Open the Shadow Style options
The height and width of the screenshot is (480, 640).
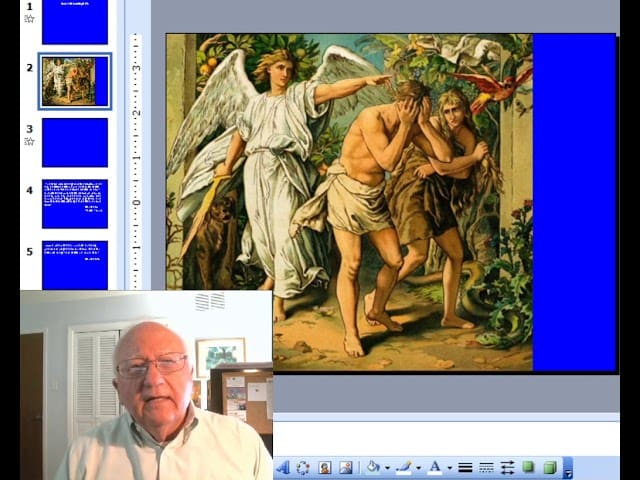[529, 467]
